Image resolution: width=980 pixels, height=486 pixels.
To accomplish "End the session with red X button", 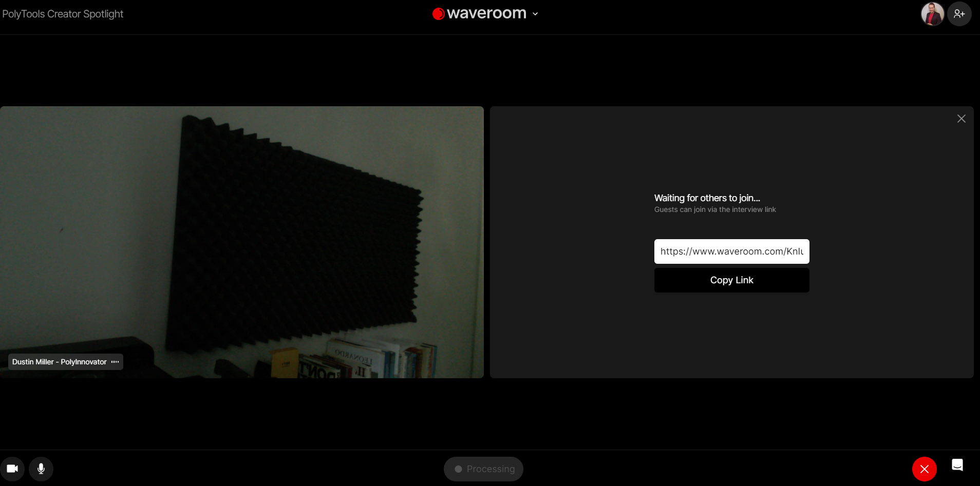I will click(924, 469).
